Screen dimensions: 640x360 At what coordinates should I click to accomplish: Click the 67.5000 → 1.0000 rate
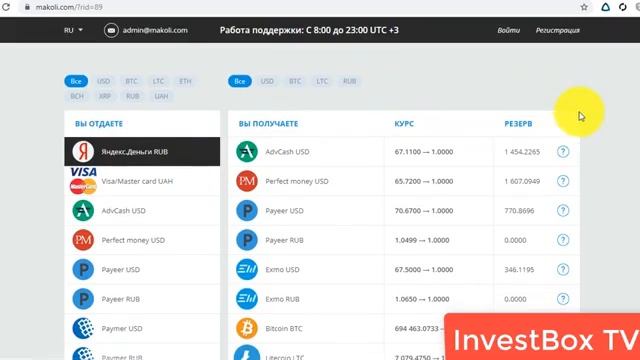tap(424, 269)
